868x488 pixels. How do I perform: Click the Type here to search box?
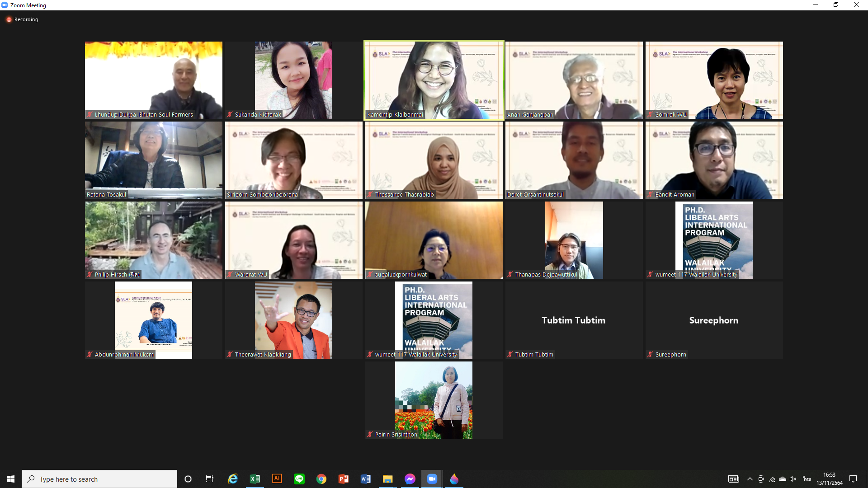click(99, 479)
